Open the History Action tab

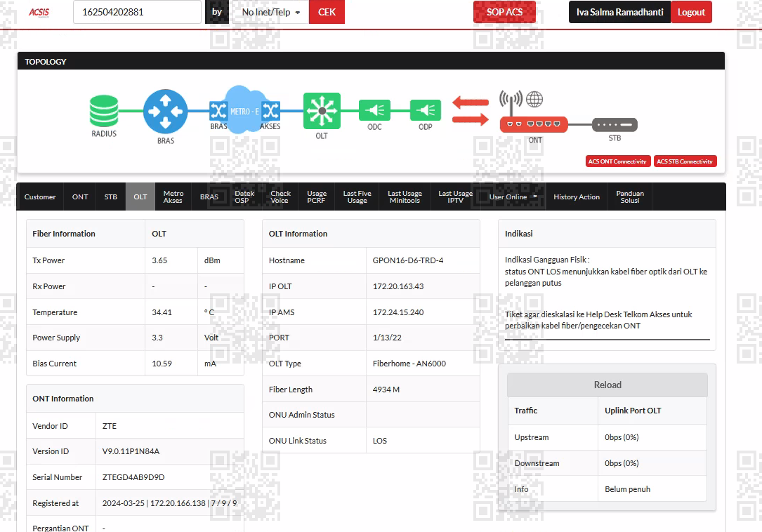(577, 197)
